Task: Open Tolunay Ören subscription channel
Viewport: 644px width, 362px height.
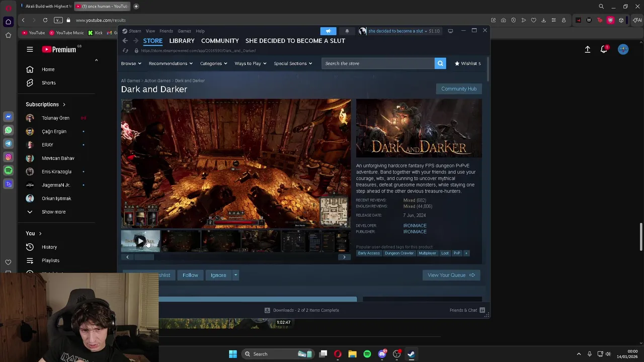Action: (55, 118)
